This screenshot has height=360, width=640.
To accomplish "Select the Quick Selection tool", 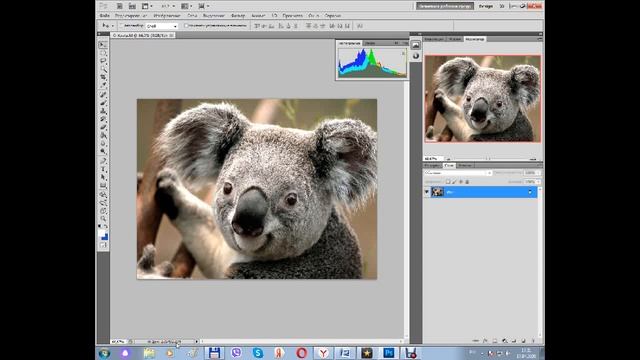I will 103,69.
